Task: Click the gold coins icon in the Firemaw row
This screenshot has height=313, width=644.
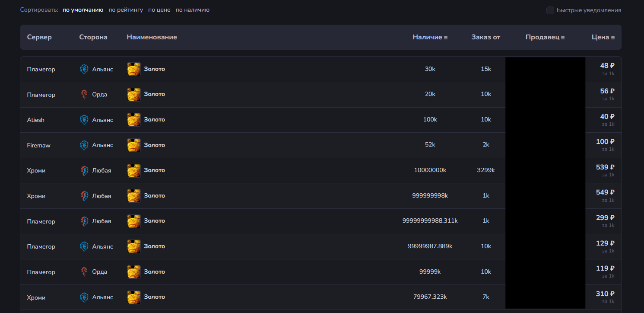Action: click(134, 145)
